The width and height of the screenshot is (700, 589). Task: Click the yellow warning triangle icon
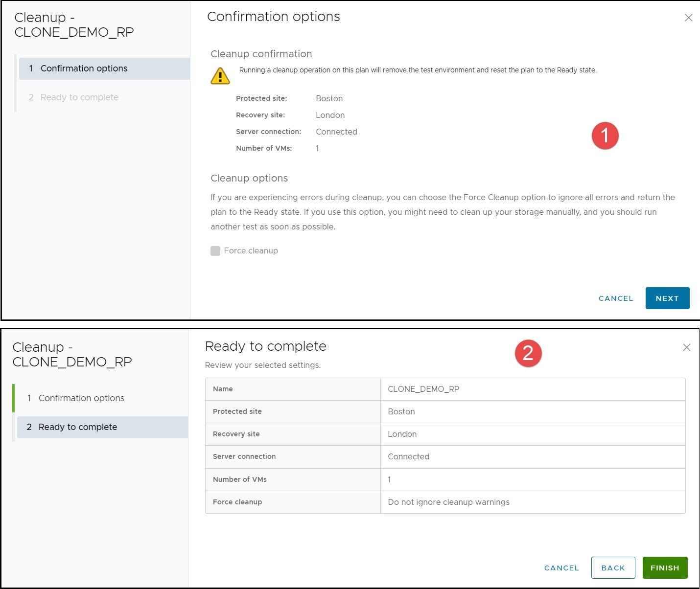(220, 76)
